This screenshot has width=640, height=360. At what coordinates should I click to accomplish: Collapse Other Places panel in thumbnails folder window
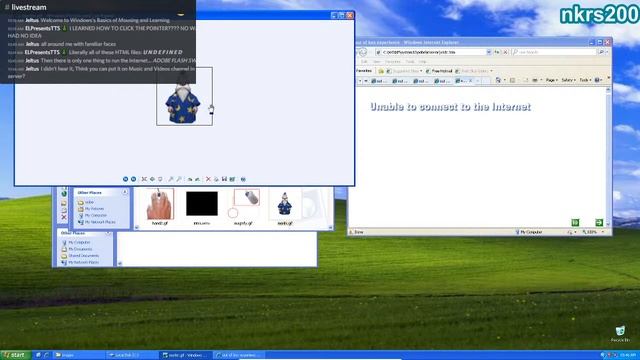125,192
